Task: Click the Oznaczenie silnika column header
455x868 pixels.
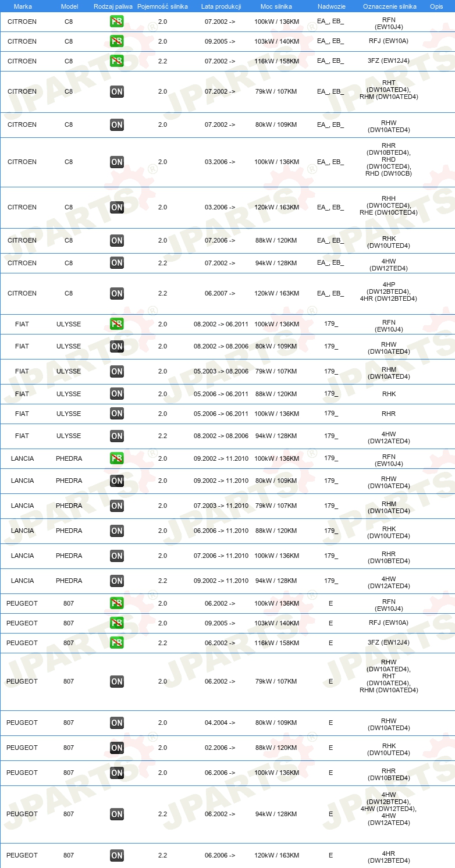Action: 389,6
